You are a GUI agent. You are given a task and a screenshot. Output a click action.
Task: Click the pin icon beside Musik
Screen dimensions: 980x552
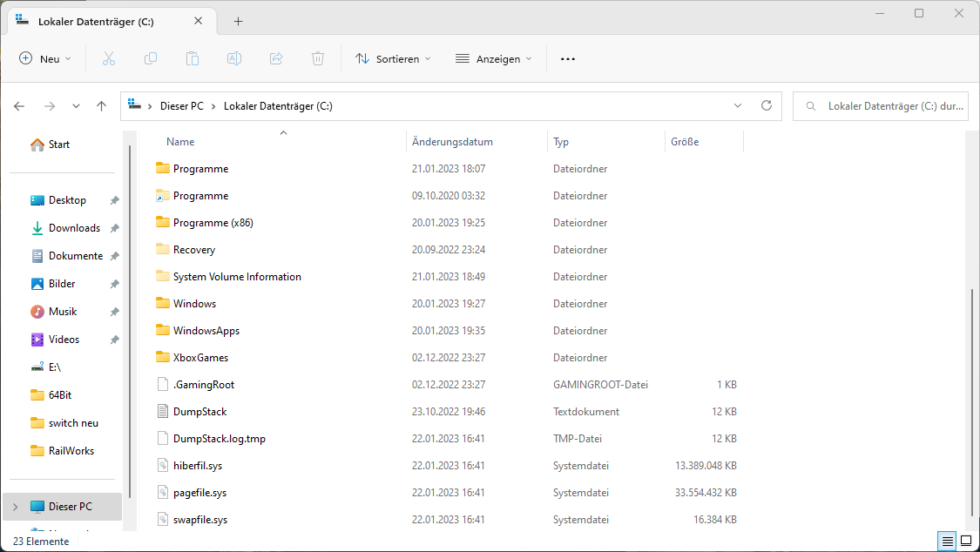tap(114, 312)
